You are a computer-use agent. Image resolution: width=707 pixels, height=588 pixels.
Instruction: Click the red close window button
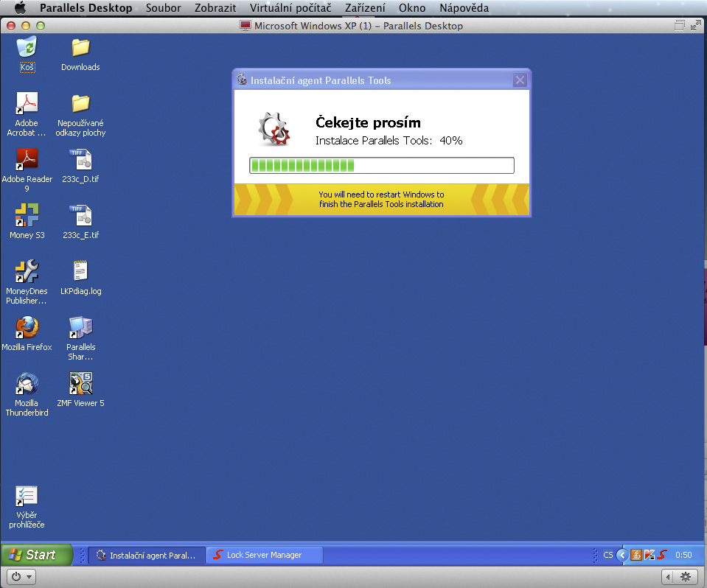(11, 26)
